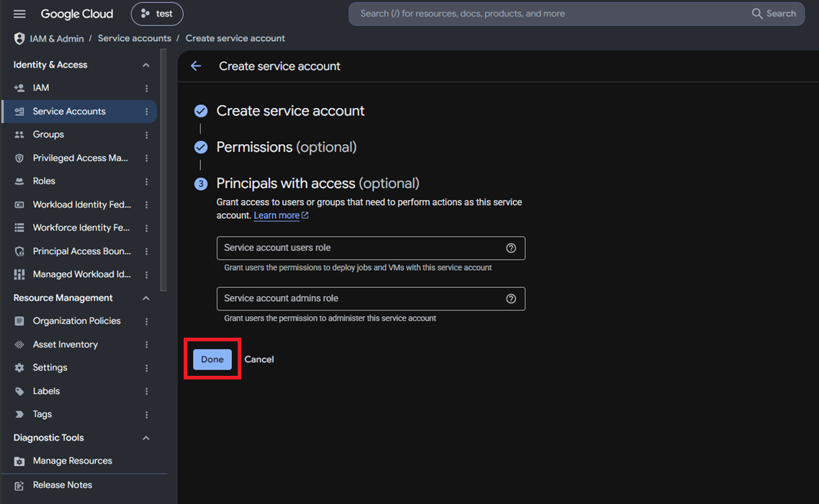Click the Organization Policies document icon
The image size is (819, 504).
click(x=19, y=321)
